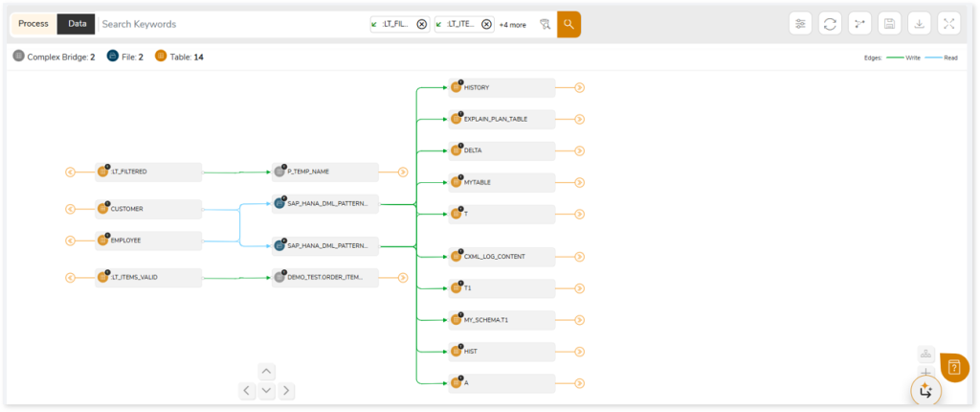Select the EXPLAIN_PLAN_TABLE node

point(502,119)
